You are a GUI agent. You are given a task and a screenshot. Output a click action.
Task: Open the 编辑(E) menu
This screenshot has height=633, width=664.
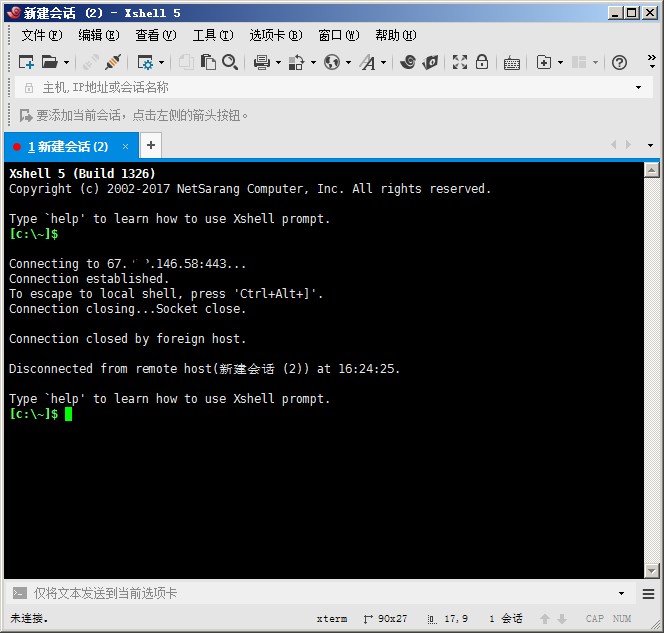[99, 35]
